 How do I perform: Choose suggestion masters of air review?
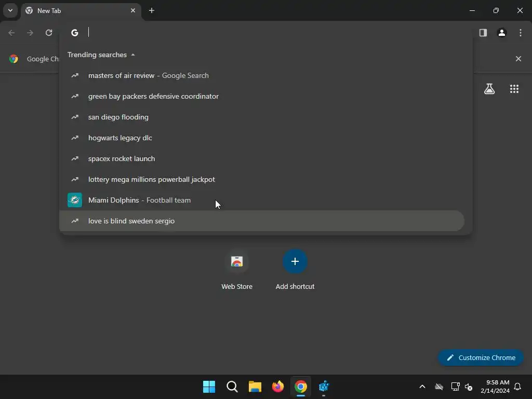[262, 75]
